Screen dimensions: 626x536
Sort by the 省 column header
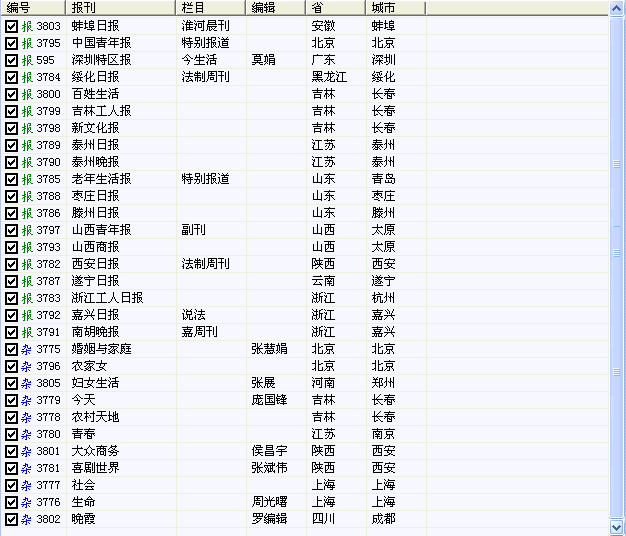pos(335,8)
